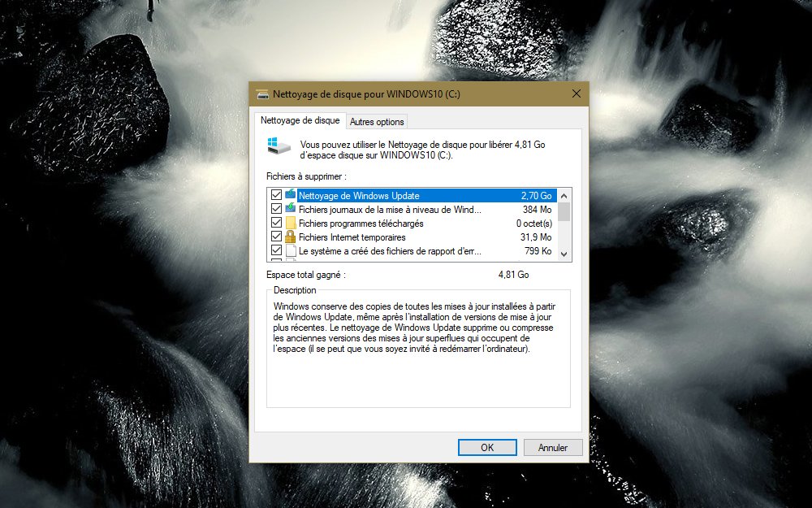
Task: Click the Windows drive icon beside the summary text
Action: (278, 146)
